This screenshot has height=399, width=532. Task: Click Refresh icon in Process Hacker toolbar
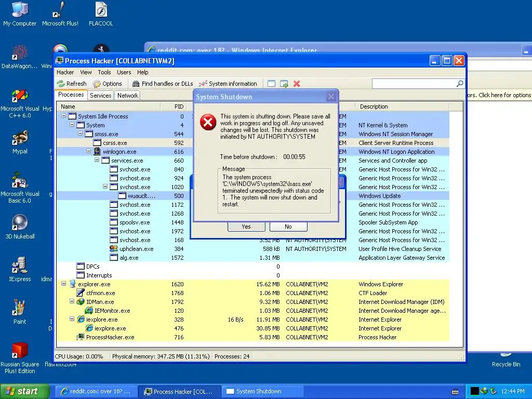pos(61,84)
